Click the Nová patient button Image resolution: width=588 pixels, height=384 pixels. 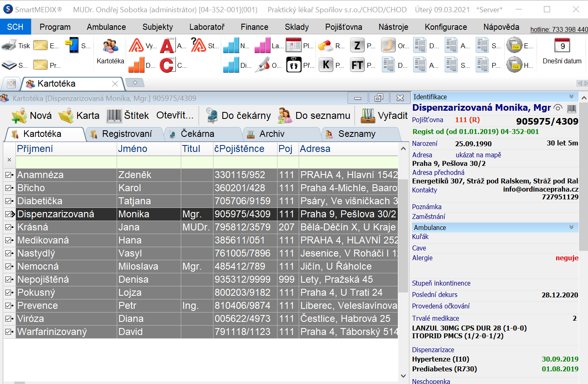coord(31,116)
